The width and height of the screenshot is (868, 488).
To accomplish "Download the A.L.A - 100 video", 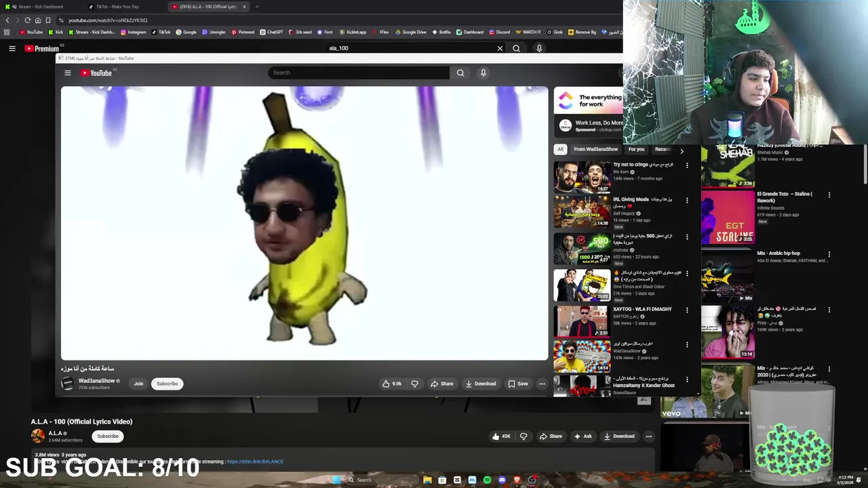I will (x=619, y=436).
